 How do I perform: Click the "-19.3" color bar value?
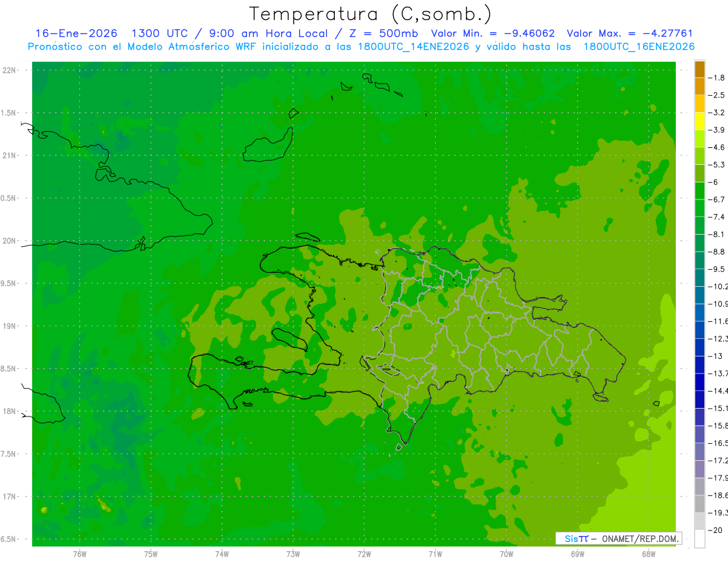click(720, 512)
